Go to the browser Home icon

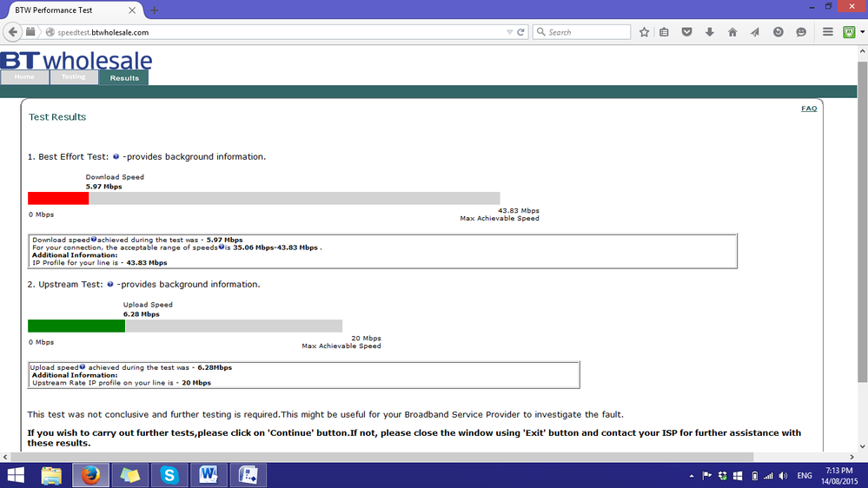732,32
